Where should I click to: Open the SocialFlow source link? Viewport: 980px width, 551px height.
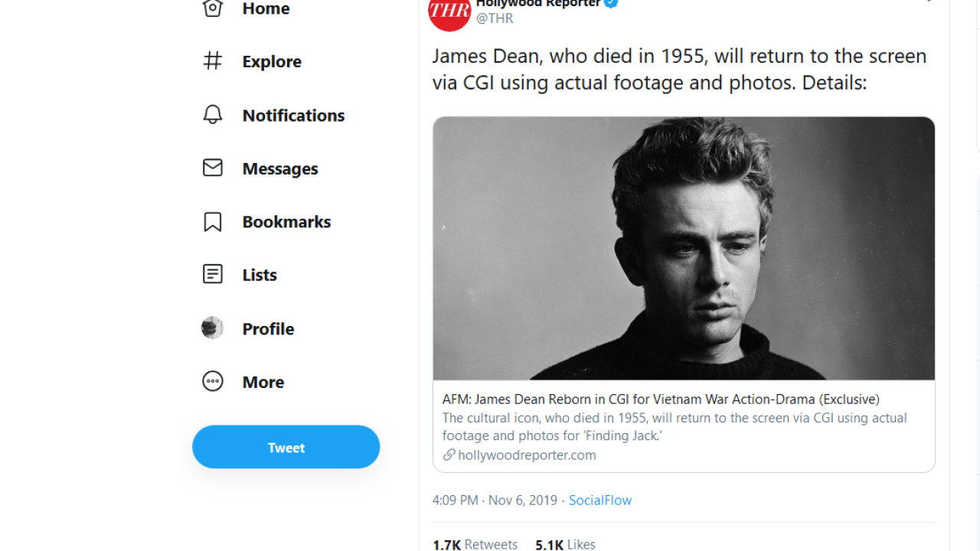click(600, 500)
